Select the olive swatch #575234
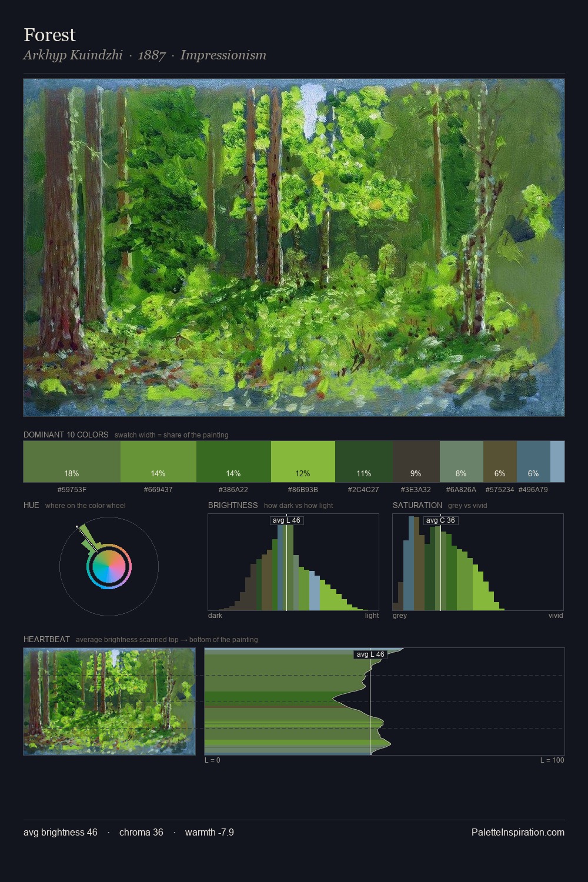Screen dimensions: 588x882 click(500, 462)
